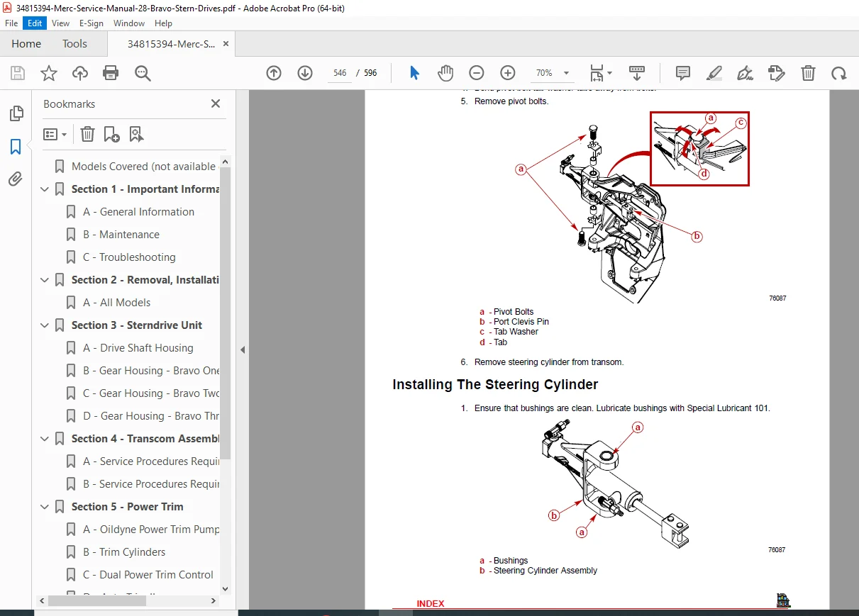This screenshot has height=616, width=859.
Task: Open fit page options icon
Action: point(601,73)
